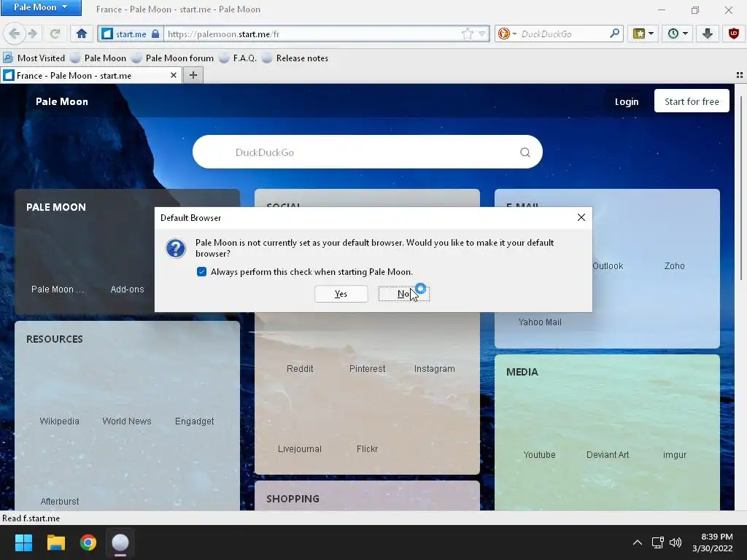
Task: Click the network tray icon
Action: point(658,542)
